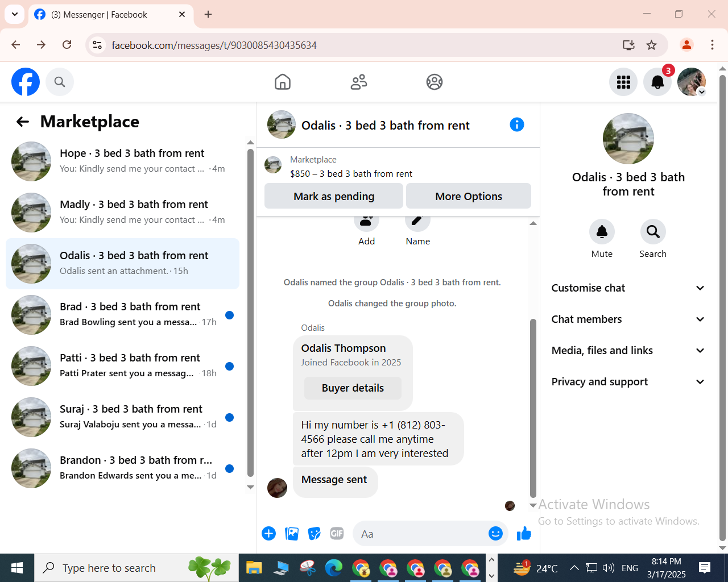Open the account profile picture menu

pos(692,82)
